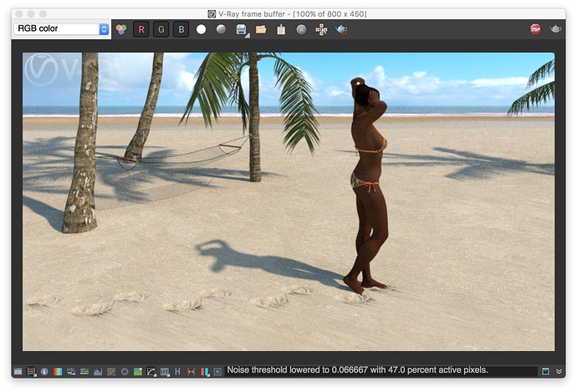Switch to RGB channels view icon
Viewport: 577px width, 392px height.
pyautogui.click(x=121, y=29)
